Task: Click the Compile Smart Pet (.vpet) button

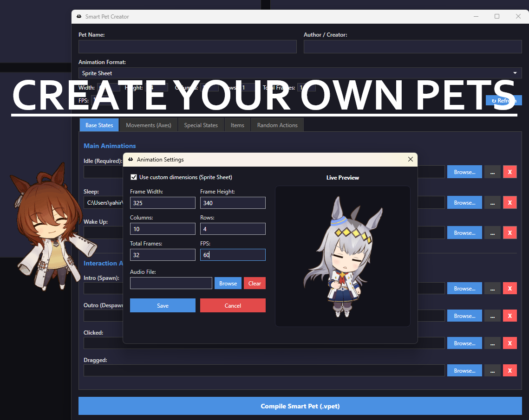Action: [300, 406]
